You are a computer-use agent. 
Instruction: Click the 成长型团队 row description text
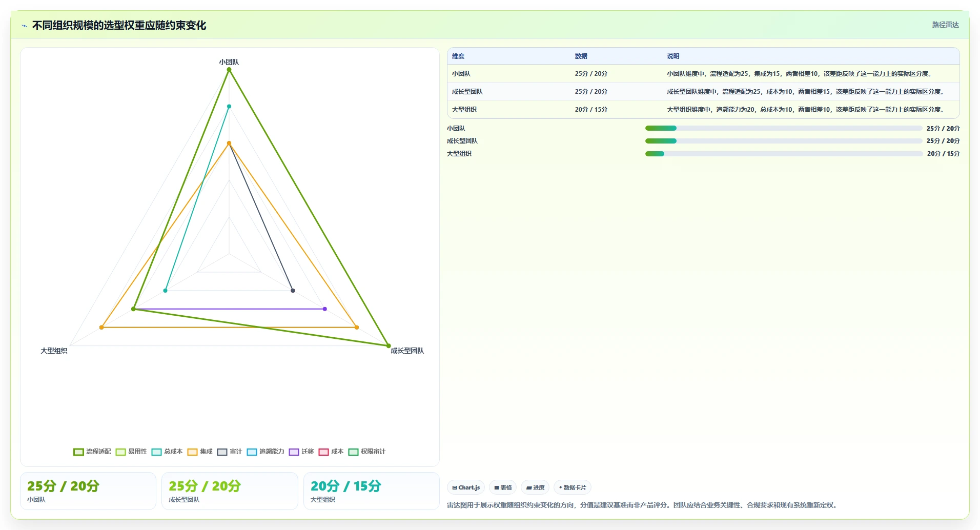pyautogui.click(x=806, y=92)
